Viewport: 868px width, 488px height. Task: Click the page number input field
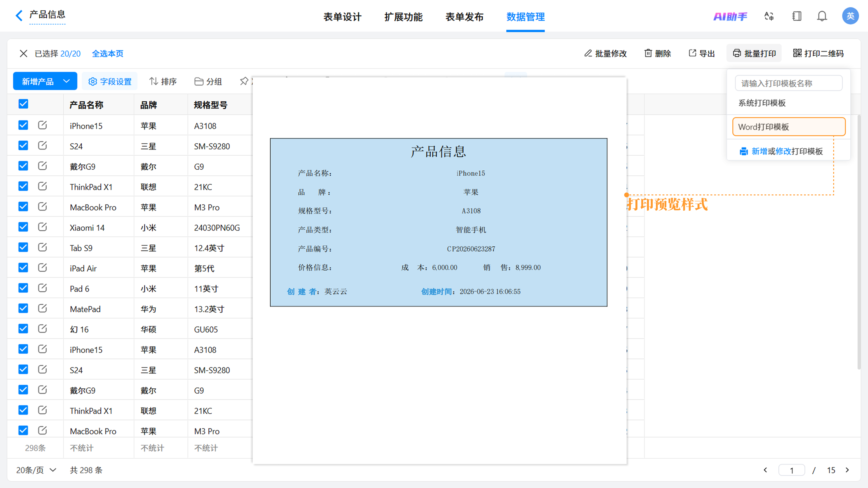point(792,470)
